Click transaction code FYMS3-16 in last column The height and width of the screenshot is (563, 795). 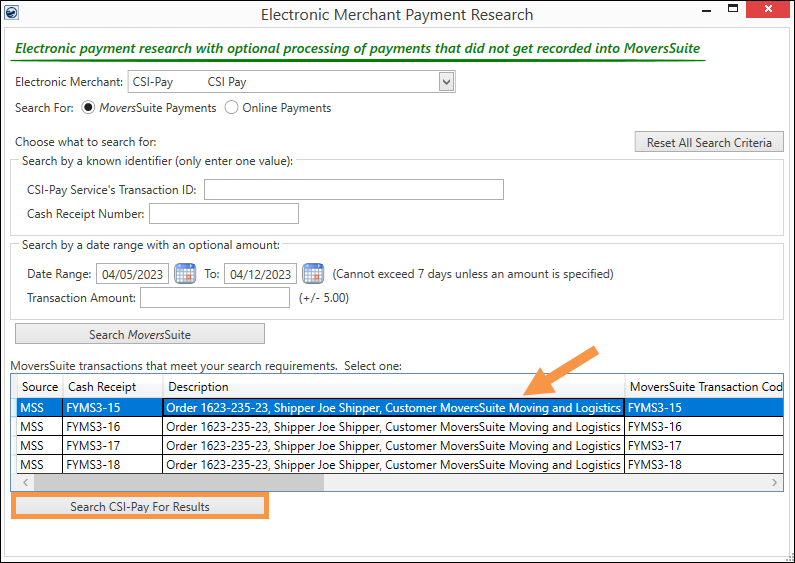704,427
